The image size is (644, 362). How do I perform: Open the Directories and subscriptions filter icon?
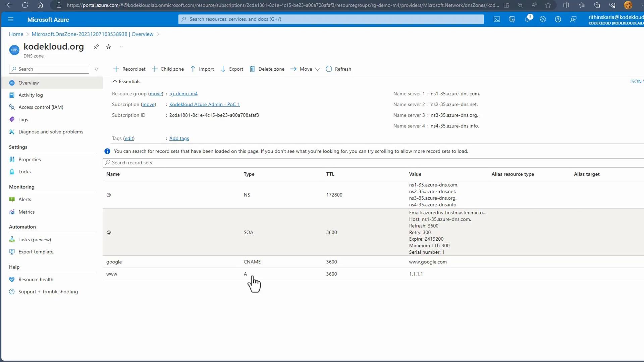point(512,19)
